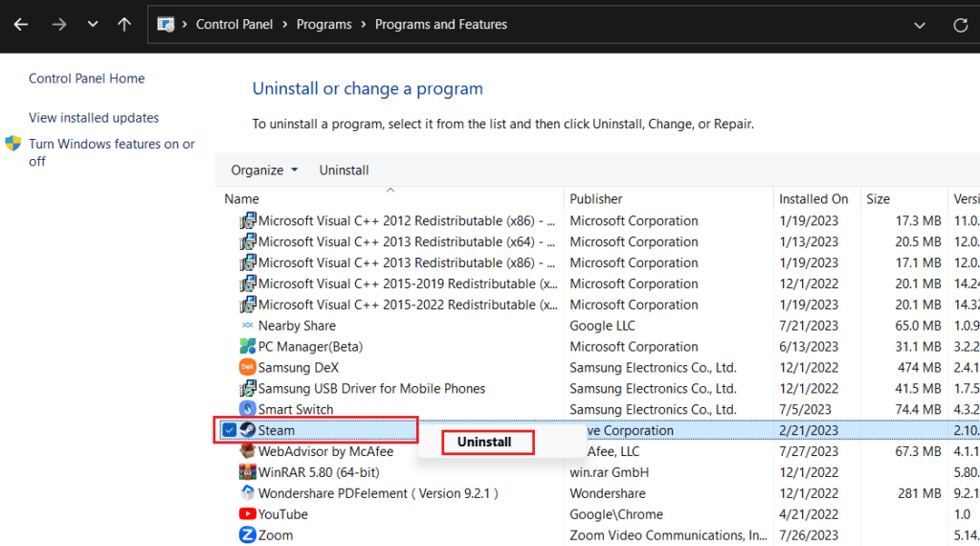Select Samsung DeX program name
980x546 pixels.
(299, 368)
